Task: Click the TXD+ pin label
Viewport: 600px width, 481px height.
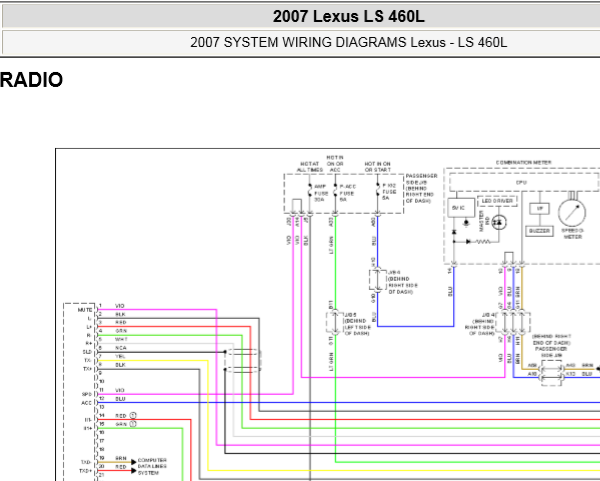Action: 86,471
